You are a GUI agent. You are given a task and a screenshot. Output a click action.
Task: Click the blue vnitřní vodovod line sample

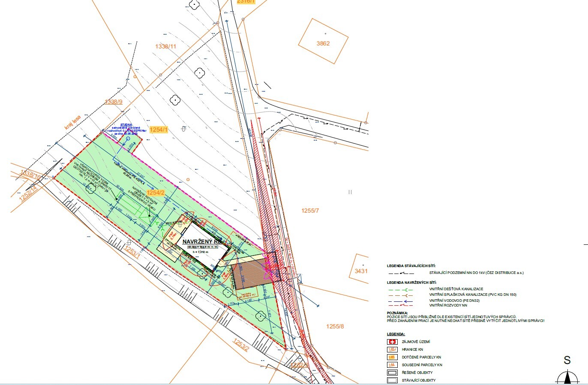pyautogui.click(x=401, y=301)
